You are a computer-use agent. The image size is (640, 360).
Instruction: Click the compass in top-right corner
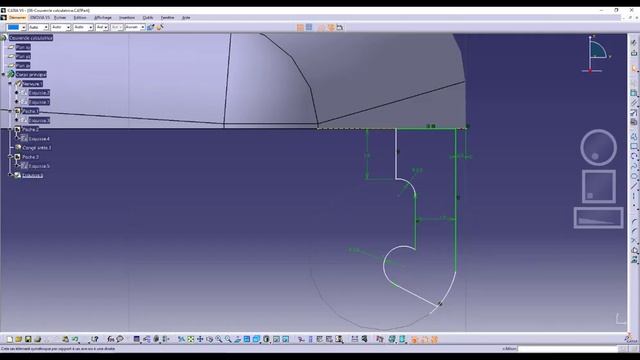pyautogui.click(x=597, y=54)
